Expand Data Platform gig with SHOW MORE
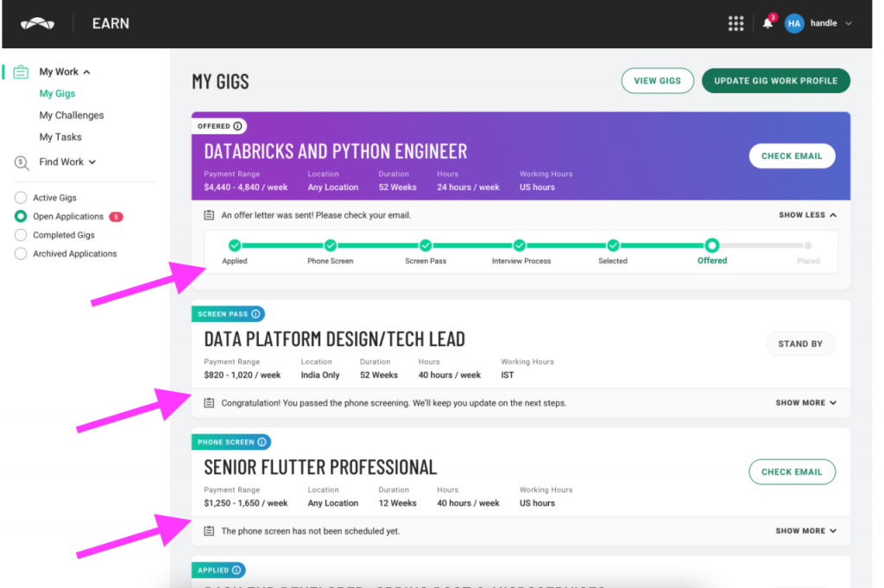The width and height of the screenshot is (884, 588). click(805, 402)
